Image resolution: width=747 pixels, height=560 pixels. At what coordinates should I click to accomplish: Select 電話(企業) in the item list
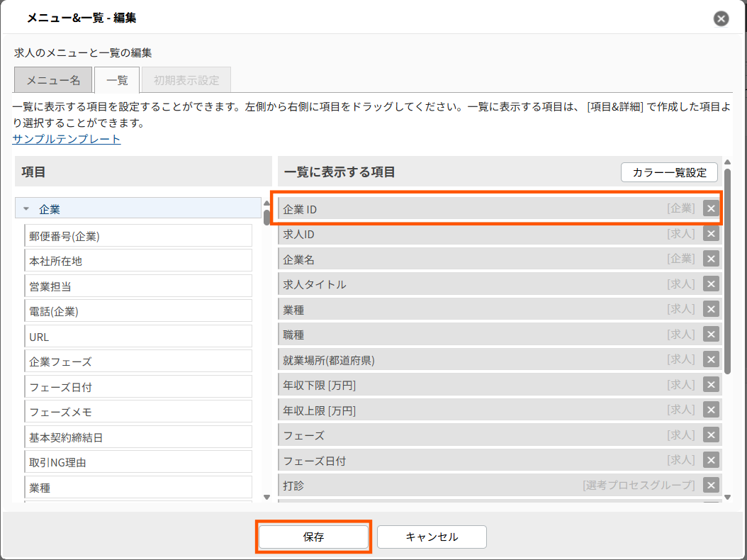pyautogui.click(x=138, y=311)
